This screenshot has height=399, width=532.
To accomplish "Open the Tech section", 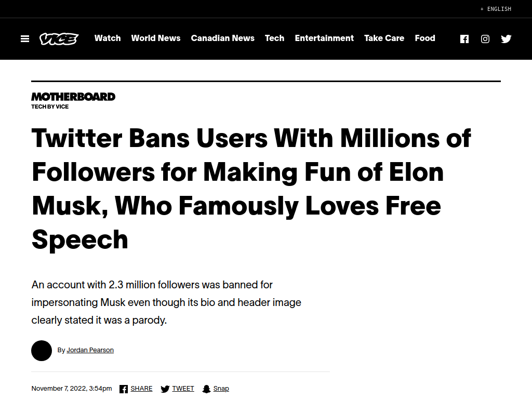I will point(274,38).
